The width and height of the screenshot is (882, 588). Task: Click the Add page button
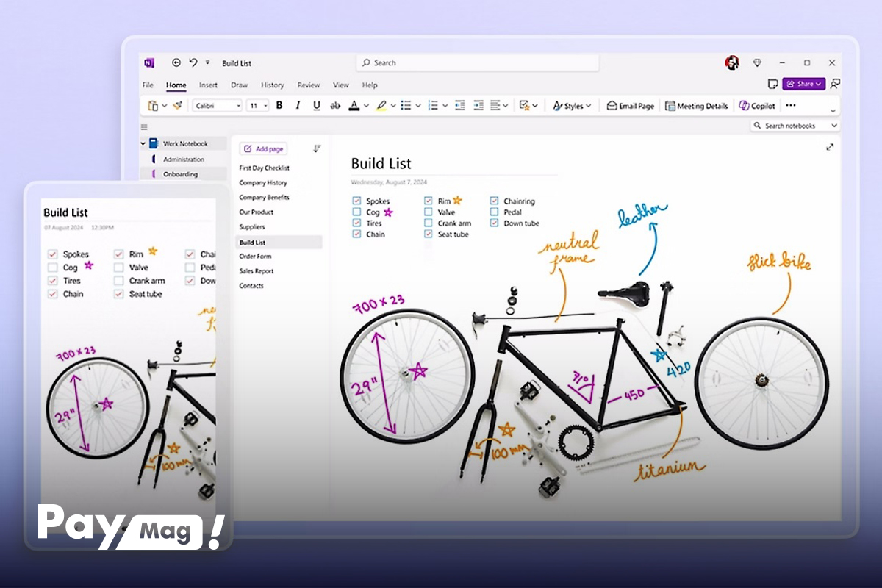tap(263, 148)
